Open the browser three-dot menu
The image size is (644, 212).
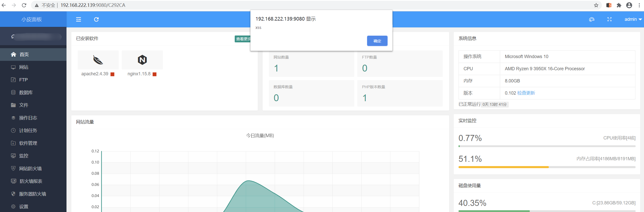click(x=639, y=5)
